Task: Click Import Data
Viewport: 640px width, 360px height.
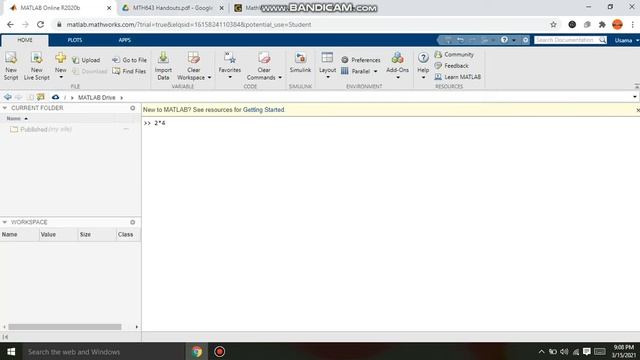Action: [x=163, y=66]
